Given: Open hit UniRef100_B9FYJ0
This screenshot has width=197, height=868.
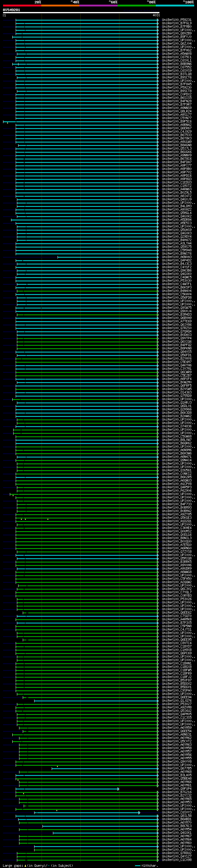Looking at the screenshot, I should point(176,37).
